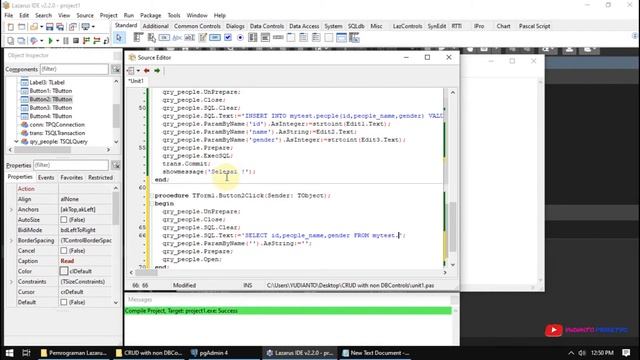640x360 pixels.
Task: Click the Save All toolbar icon
Action: point(60,27)
